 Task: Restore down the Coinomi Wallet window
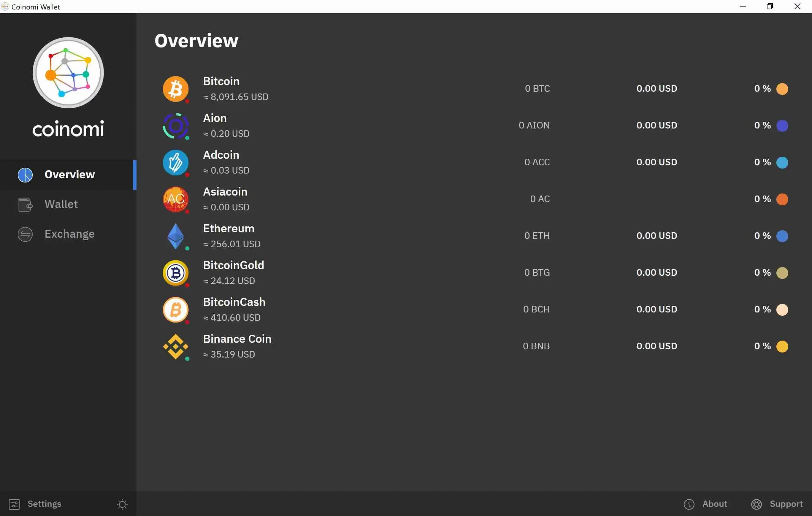[770, 7]
